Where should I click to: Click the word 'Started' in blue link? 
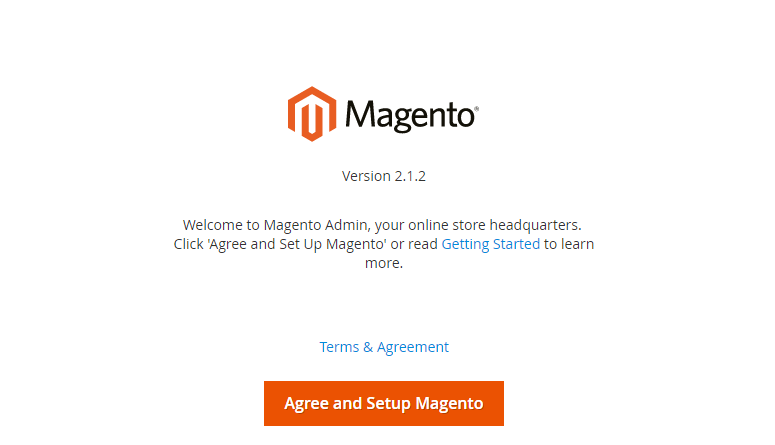coord(517,244)
